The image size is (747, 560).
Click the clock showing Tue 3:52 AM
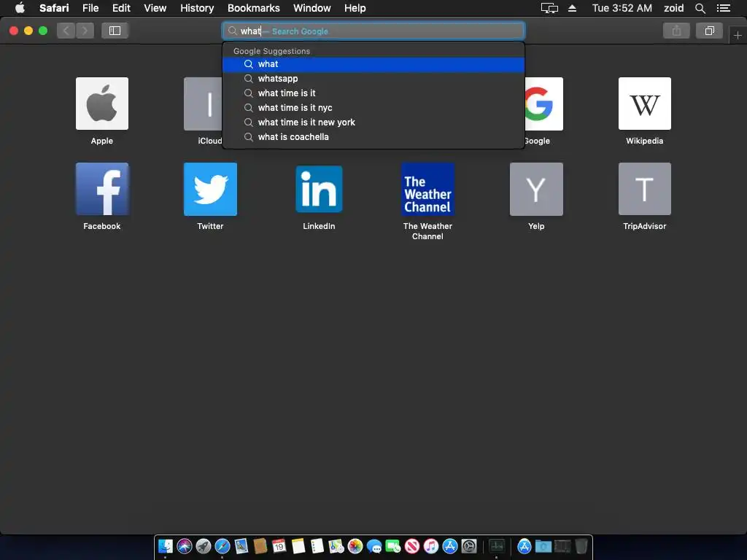pyautogui.click(x=622, y=8)
